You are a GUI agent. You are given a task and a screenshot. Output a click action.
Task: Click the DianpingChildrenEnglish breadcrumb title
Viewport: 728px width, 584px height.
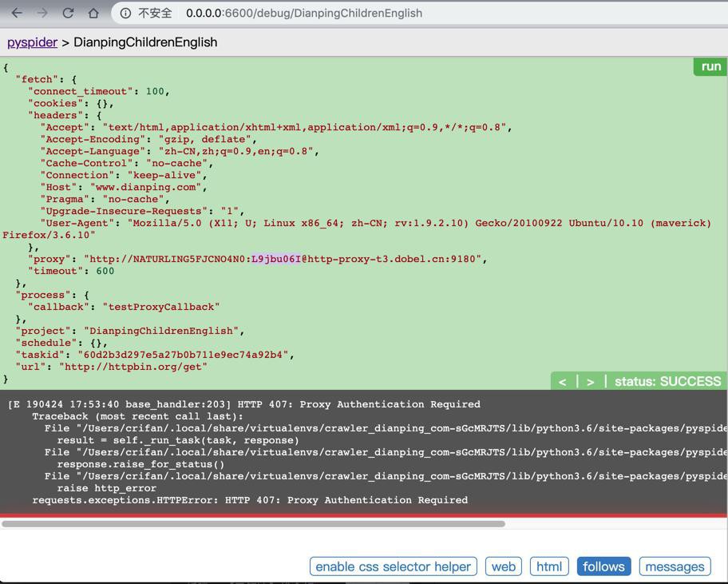coord(145,42)
